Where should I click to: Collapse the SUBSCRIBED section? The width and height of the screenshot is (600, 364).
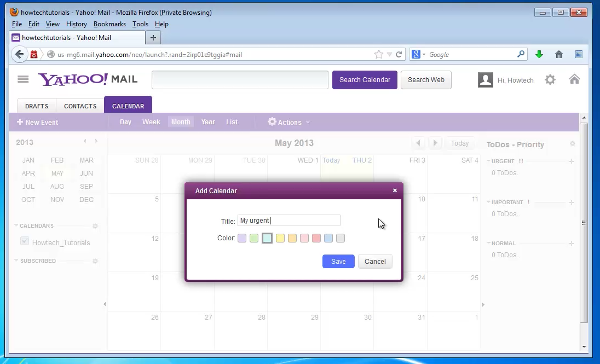pos(16,261)
